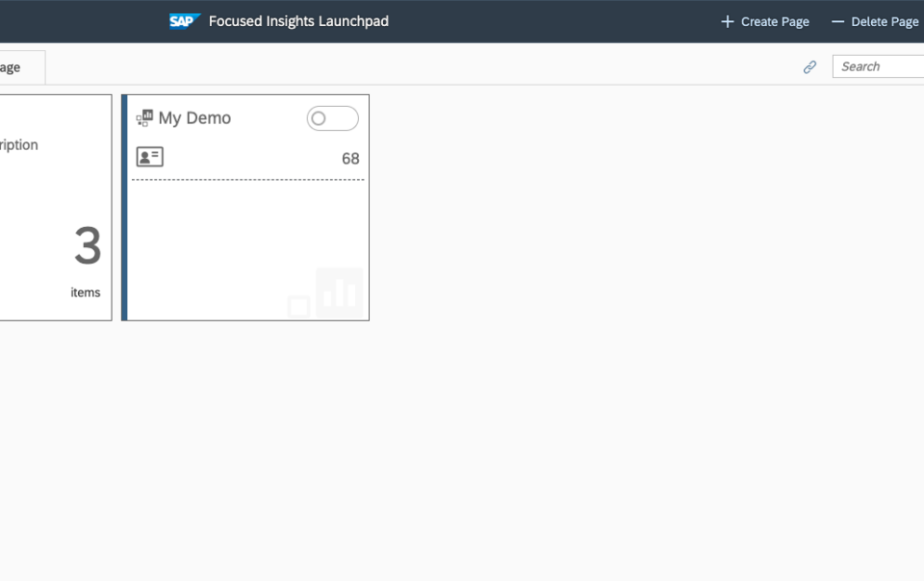Screen dimensions: 924x581
Task: Click the minus icon for Delete Page
Action: (x=837, y=22)
